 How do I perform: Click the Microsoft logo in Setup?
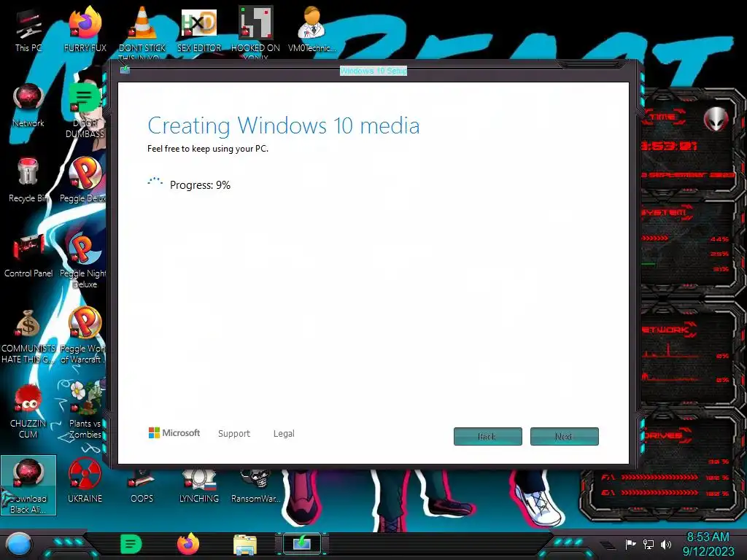click(x=174, y=433)
